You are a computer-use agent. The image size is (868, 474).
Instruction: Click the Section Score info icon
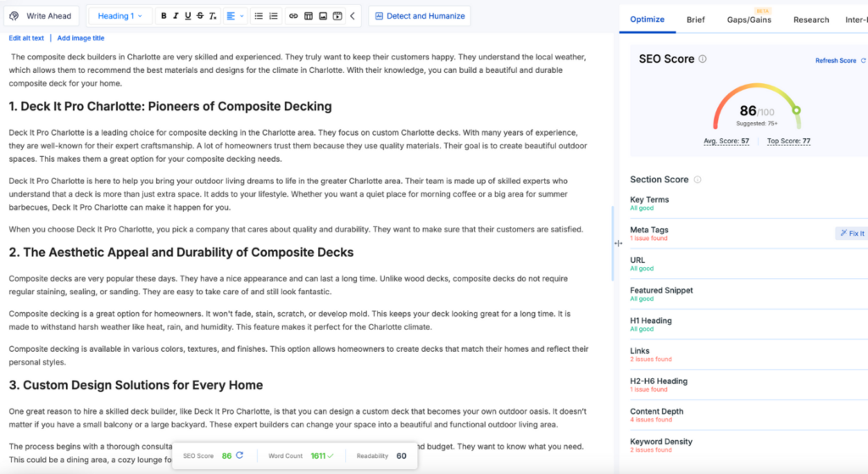698,180
